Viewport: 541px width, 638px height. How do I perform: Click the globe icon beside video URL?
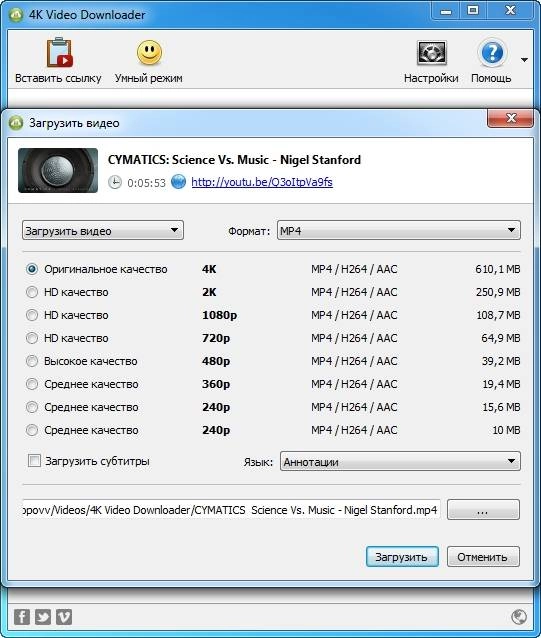pyautogui.click(x=178, y=182)
